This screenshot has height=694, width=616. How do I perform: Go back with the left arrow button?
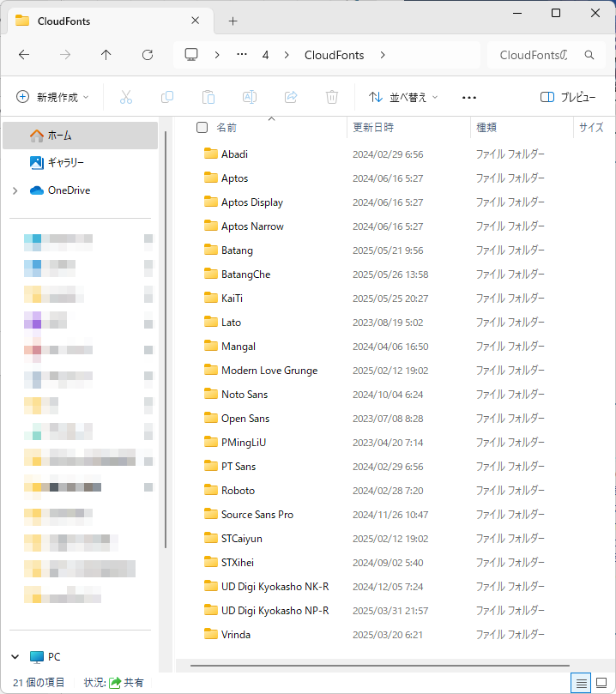[x=24, y=55]
